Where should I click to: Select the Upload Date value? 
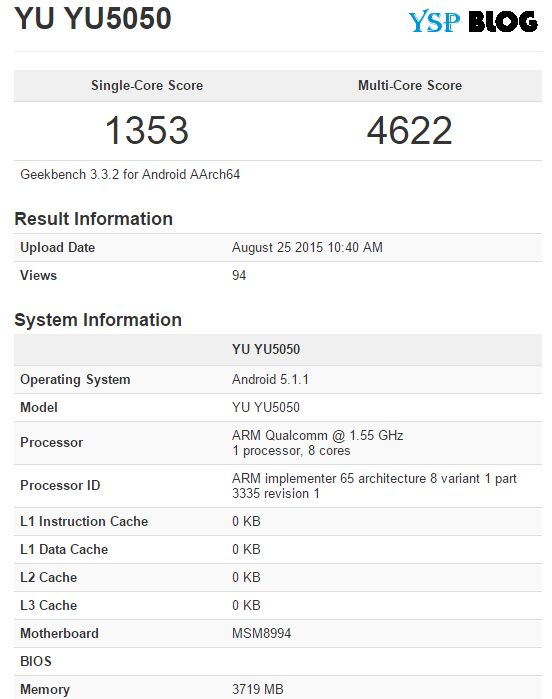[307, 247]
